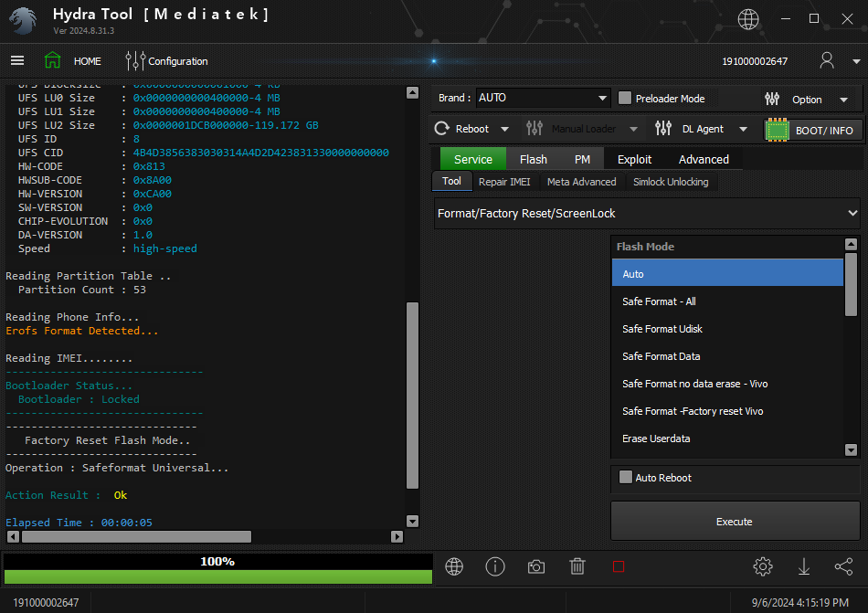Click the date 9/6/2024 4:15:19 PM in status bar
Screen dimensions: 868x613
pyautogui.click(x=799, y=602)
